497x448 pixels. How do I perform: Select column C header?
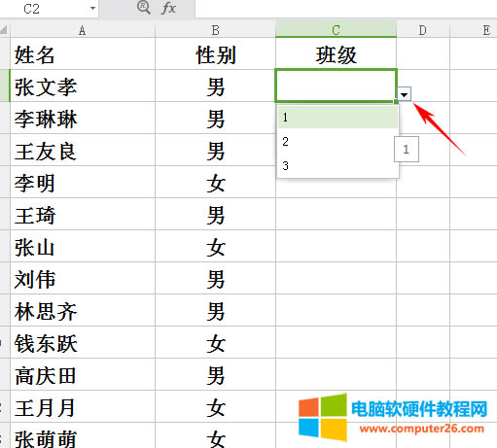point(337,30)
